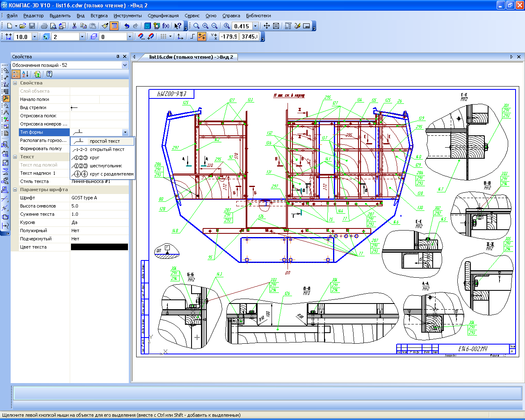Open the Library Manager icon
This screenshot has height=420, width=525.
[x=148, y=26]
